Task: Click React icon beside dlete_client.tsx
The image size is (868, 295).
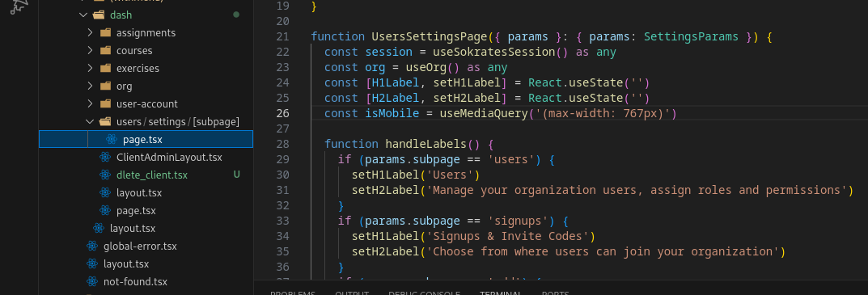Action: 105,175
